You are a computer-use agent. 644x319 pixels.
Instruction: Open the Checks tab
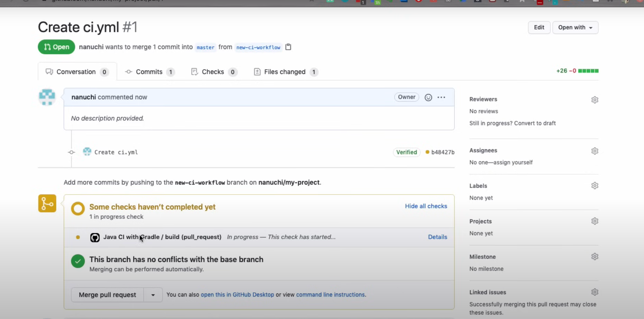pyautogui.click(x=213, y=72)
